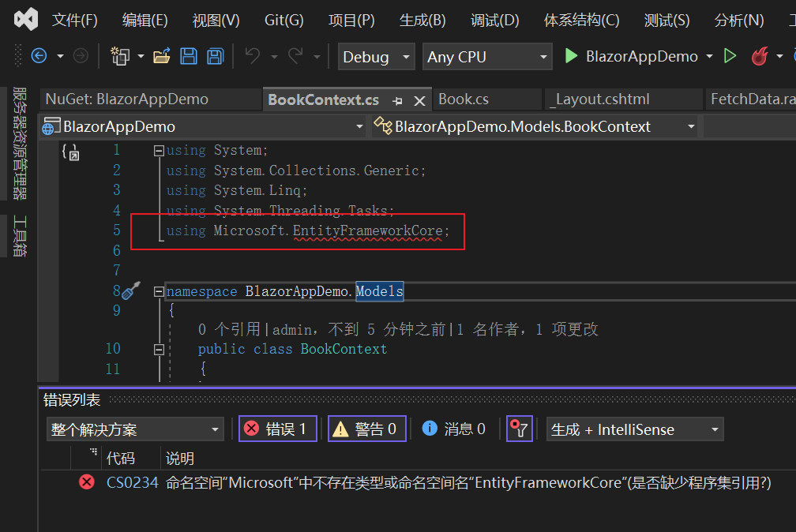Collapse the BookContext class on line 10

tap(159, 349)
